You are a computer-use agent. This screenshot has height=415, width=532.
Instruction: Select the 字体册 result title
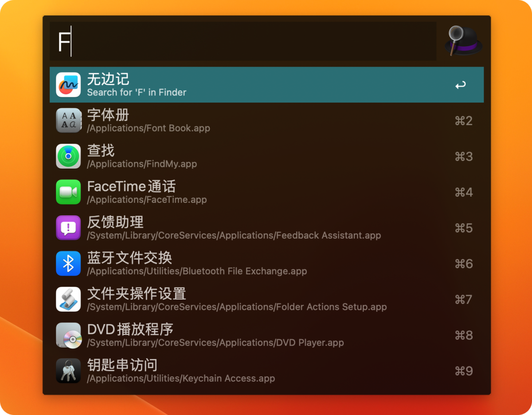click(x=108, y=115)
